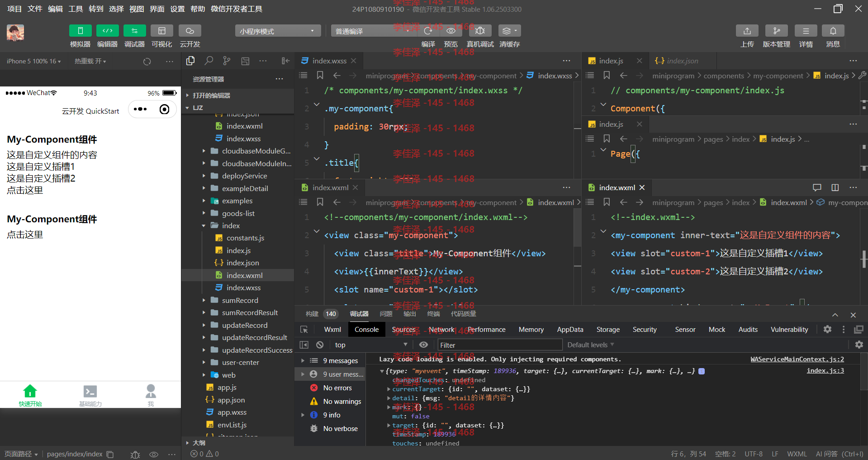Open the simulator capsule more-options button
This screenshot has height=460, width=868.
[x=140, y=109]
